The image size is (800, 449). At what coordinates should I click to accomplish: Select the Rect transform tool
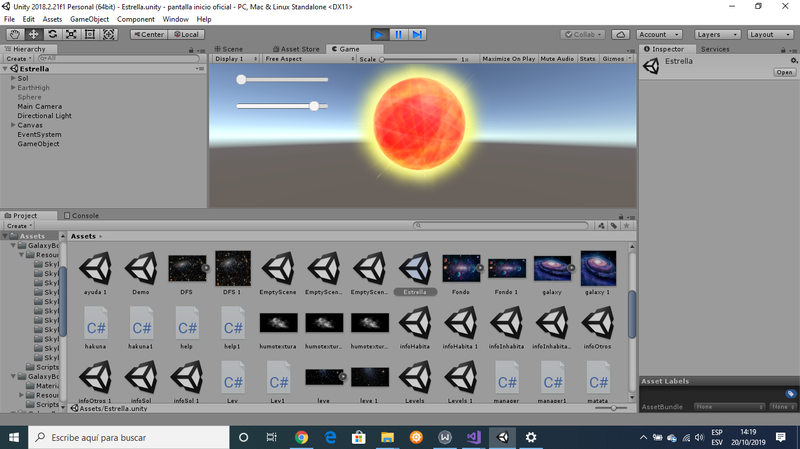pos(90,34)
